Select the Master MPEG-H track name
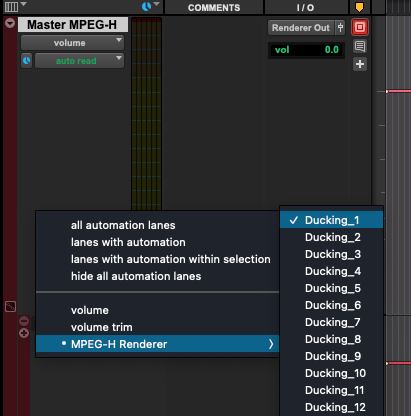Screen dimensions: 411x416 tap(72, 25)
